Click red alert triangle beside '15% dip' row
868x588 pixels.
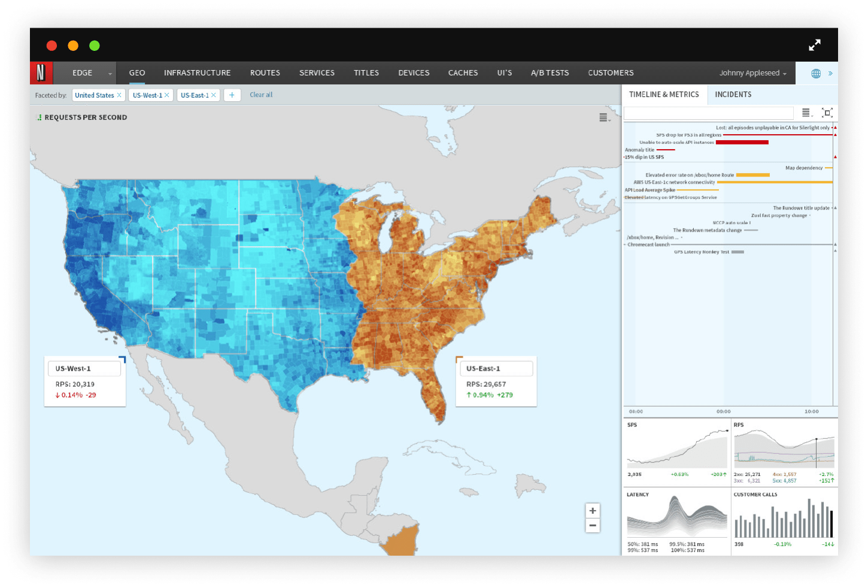(835, 157)
